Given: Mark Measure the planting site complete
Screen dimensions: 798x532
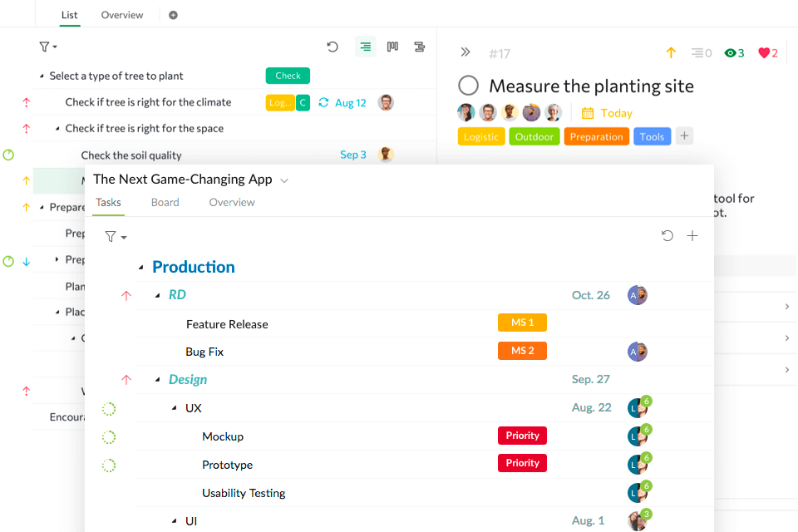Looking at the screenshot, I should (469, 86).
